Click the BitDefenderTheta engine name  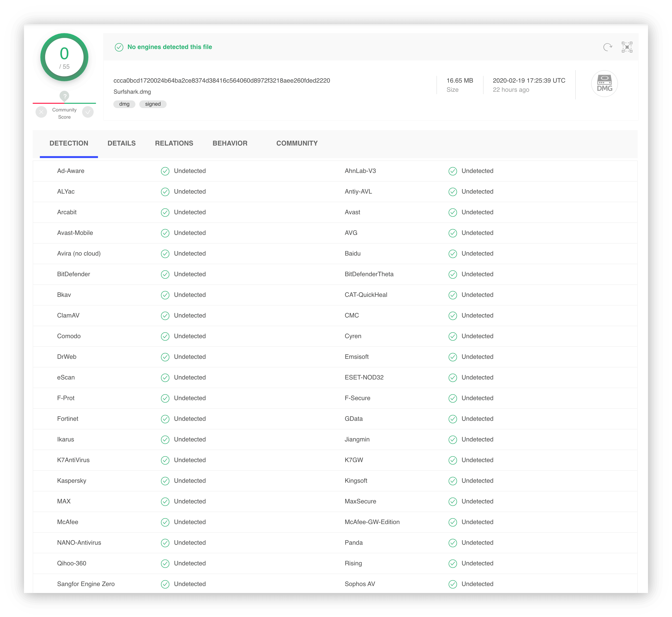coord(369,274)
